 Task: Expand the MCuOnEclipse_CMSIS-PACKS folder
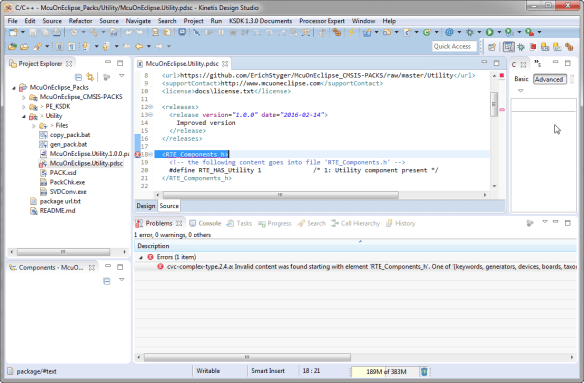pos(23,97)
